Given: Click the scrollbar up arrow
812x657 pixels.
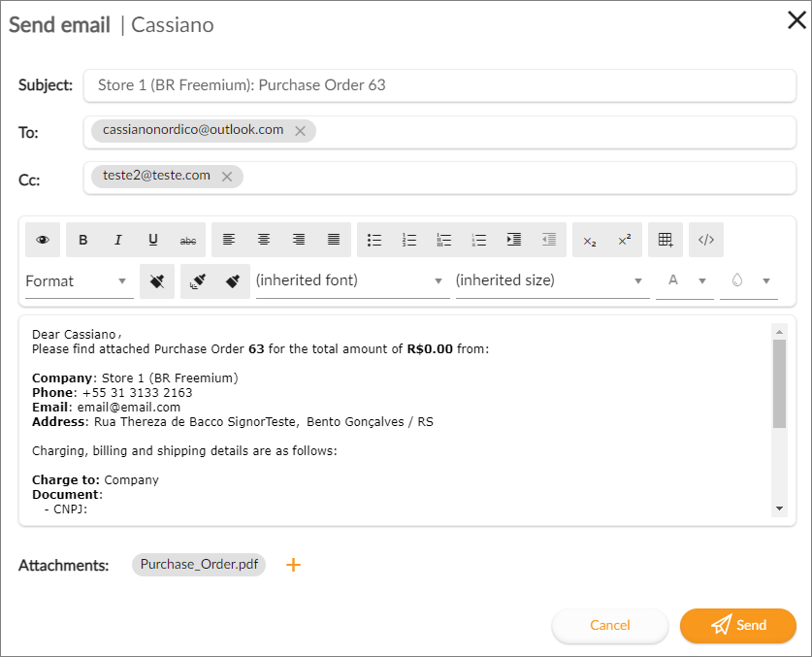Looking at the screenshot, I should (x=779, y=332).
